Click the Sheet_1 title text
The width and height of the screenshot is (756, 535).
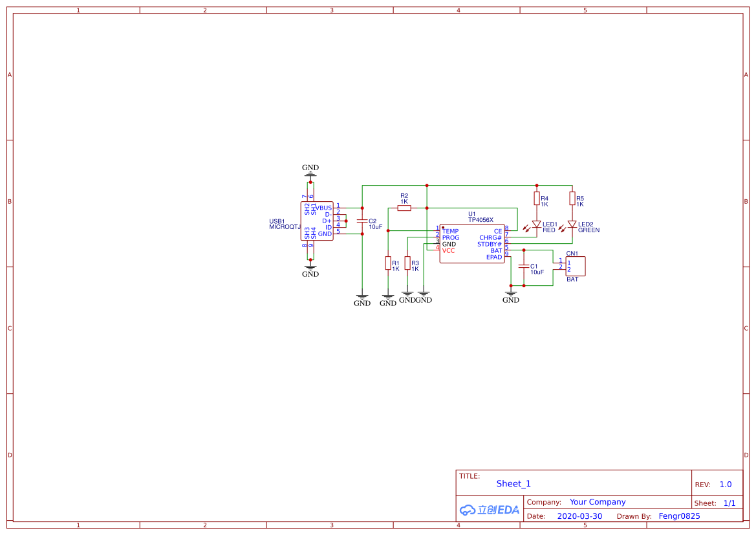click(x=513, y=484)
